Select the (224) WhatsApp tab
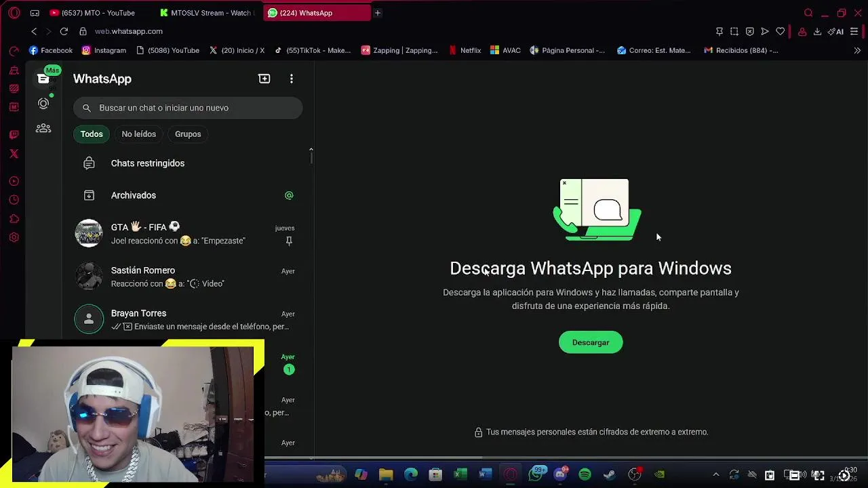 317,13
